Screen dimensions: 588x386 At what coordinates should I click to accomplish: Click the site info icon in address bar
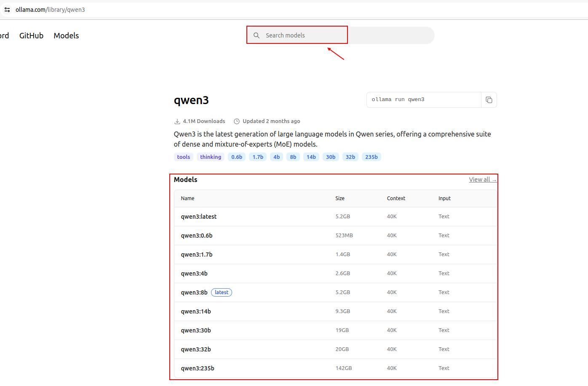coord(7,10)
